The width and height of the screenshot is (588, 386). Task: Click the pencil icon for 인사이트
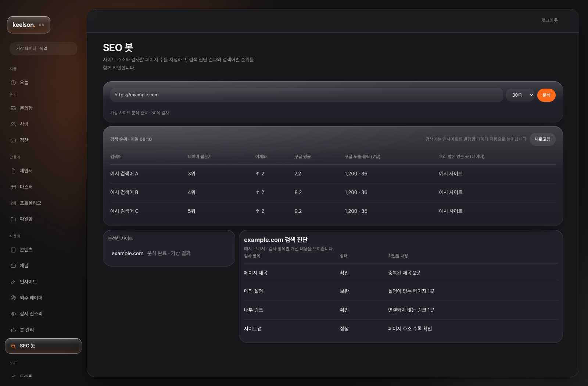13,282
